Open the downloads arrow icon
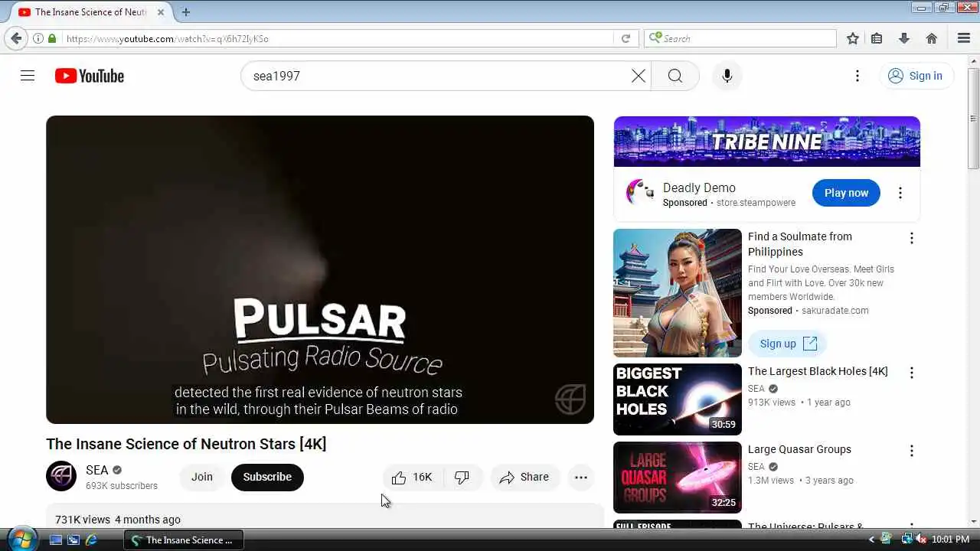Viewport: 980px width, 551px height. click(x=904, y=38)
